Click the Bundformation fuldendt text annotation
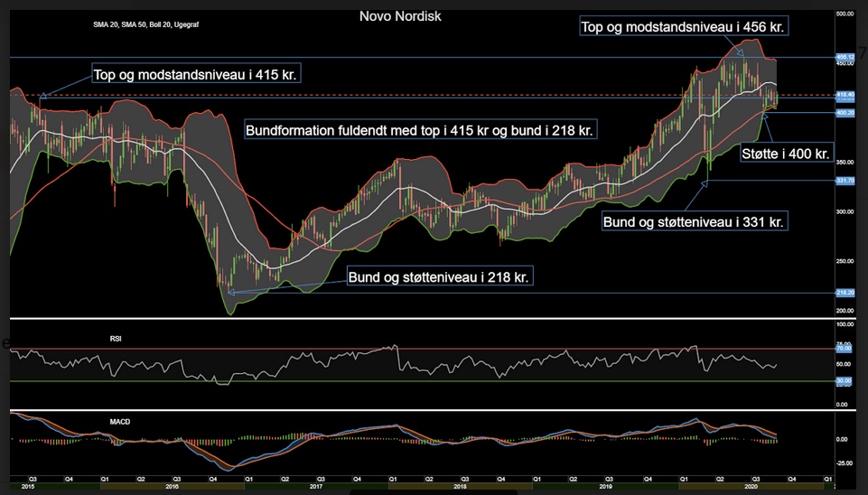The width and height of the screenshot is (868, 495). pos(420,131)
